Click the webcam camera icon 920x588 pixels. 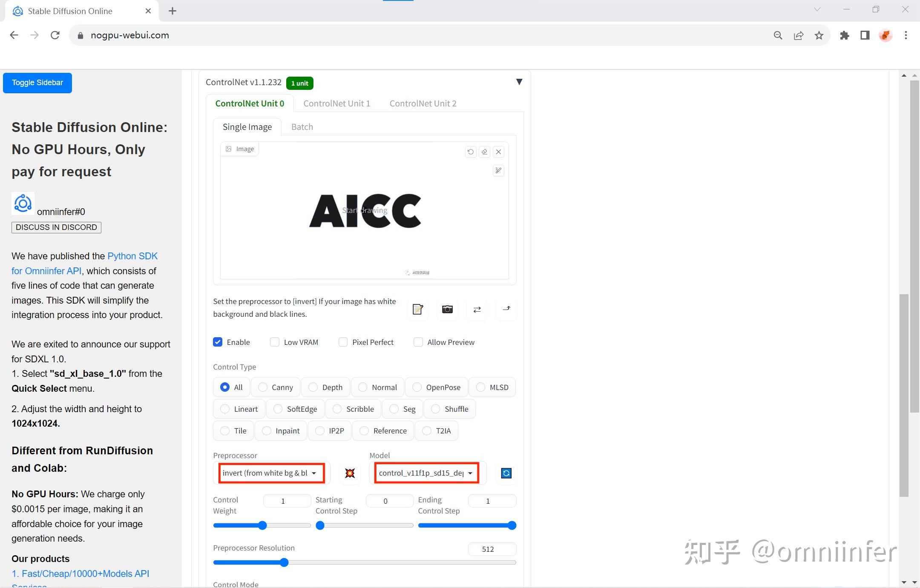pos(447,310)
